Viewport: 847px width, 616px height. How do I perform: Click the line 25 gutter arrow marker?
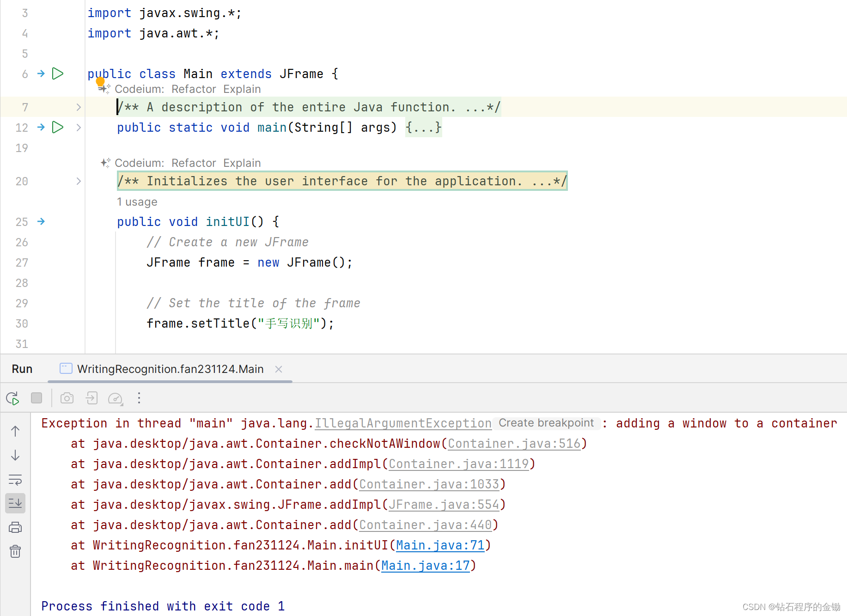coord(41,221)
